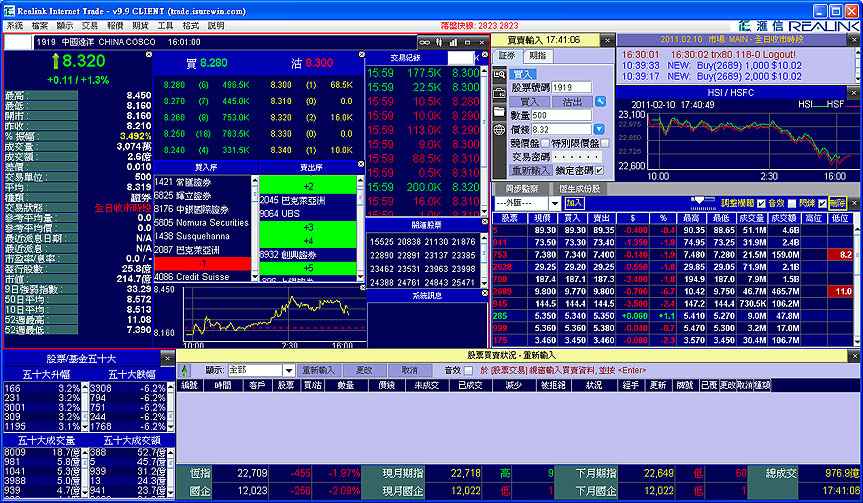Open the stock search magnifier sidebar icon
The height and width of the screenshot is (503, 863).
point(499,74)
